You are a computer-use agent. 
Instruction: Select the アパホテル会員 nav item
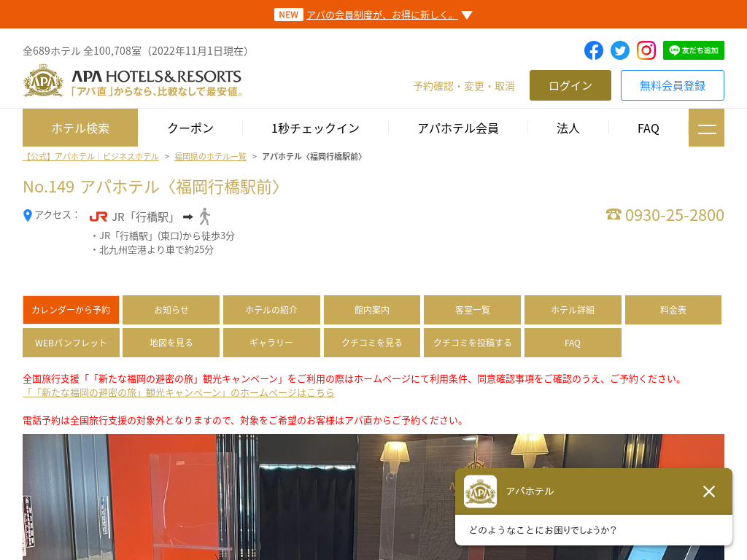(458, 128)
